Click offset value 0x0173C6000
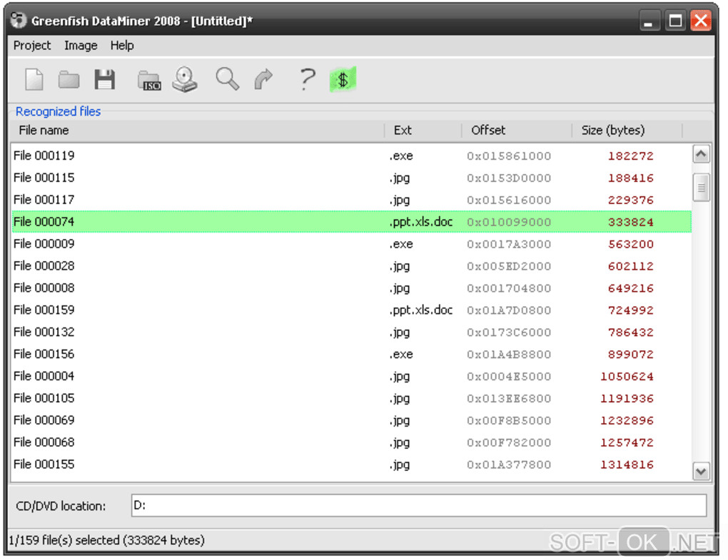728x560 pixels. (509, 332)
